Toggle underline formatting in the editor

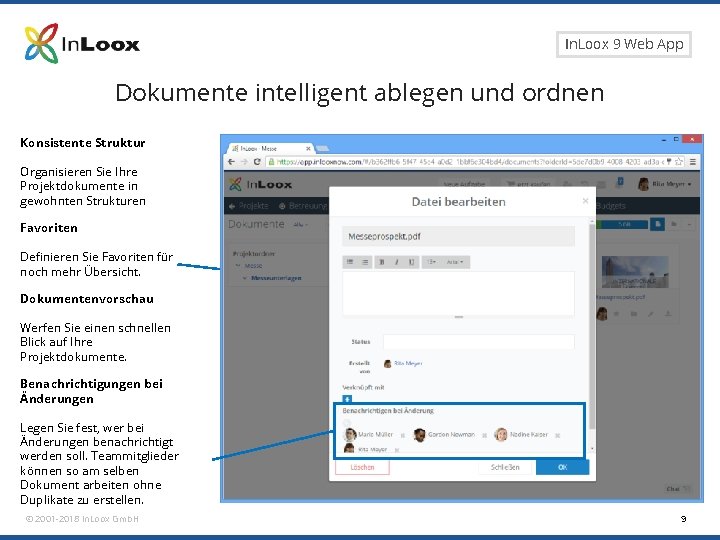click(x=411, y=262)
